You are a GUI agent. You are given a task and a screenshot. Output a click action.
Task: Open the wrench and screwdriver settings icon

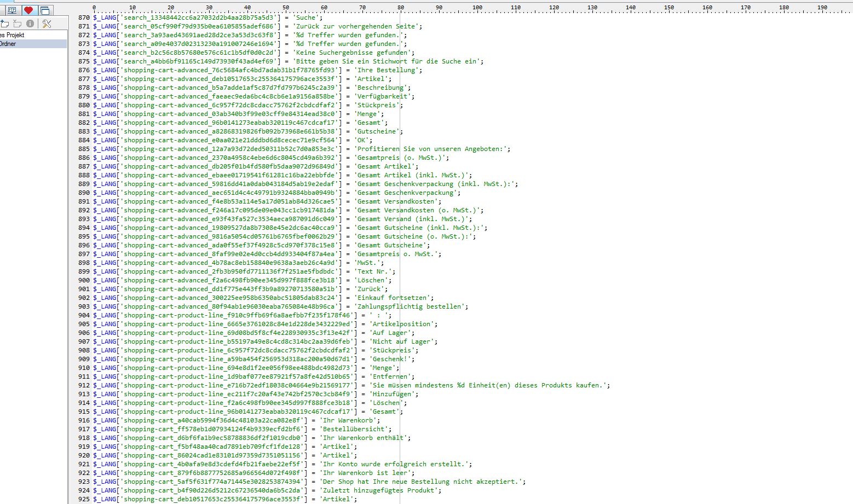point(47,24)
